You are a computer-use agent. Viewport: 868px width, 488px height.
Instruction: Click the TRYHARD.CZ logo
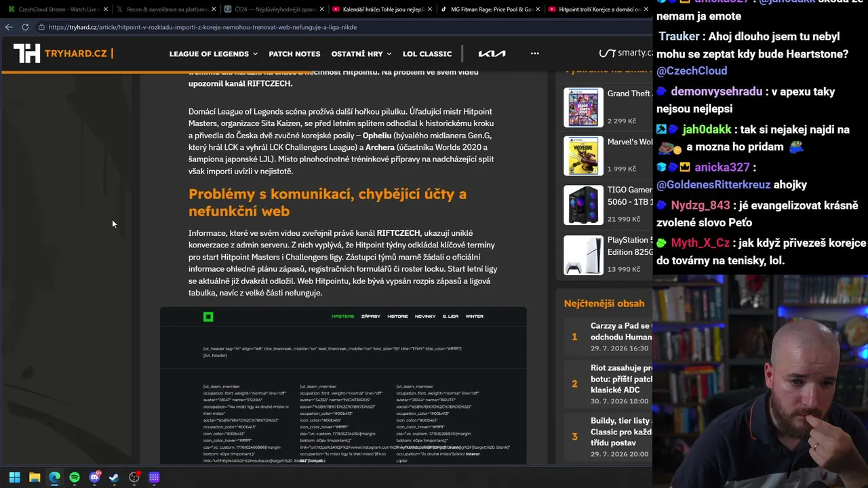(62, 54)
